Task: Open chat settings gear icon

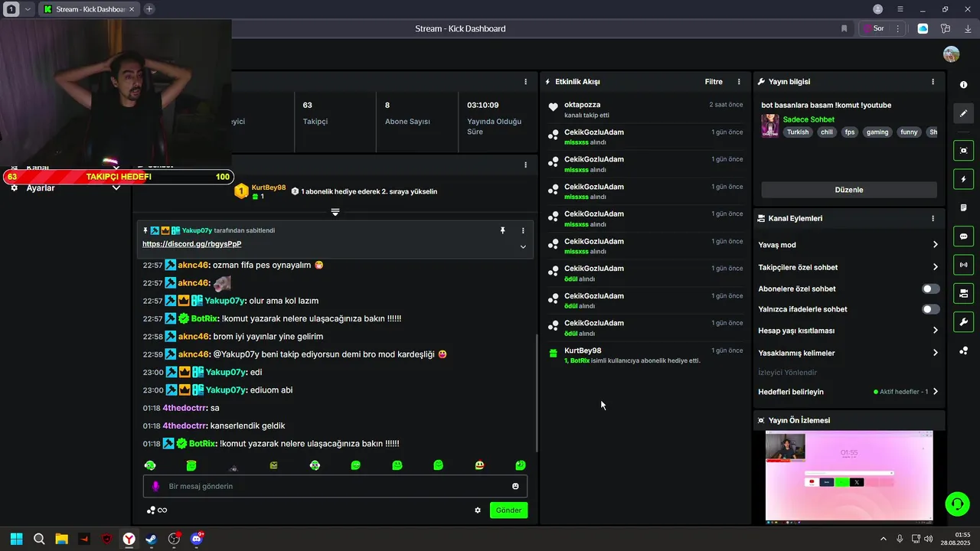Action: pos(478,510)
